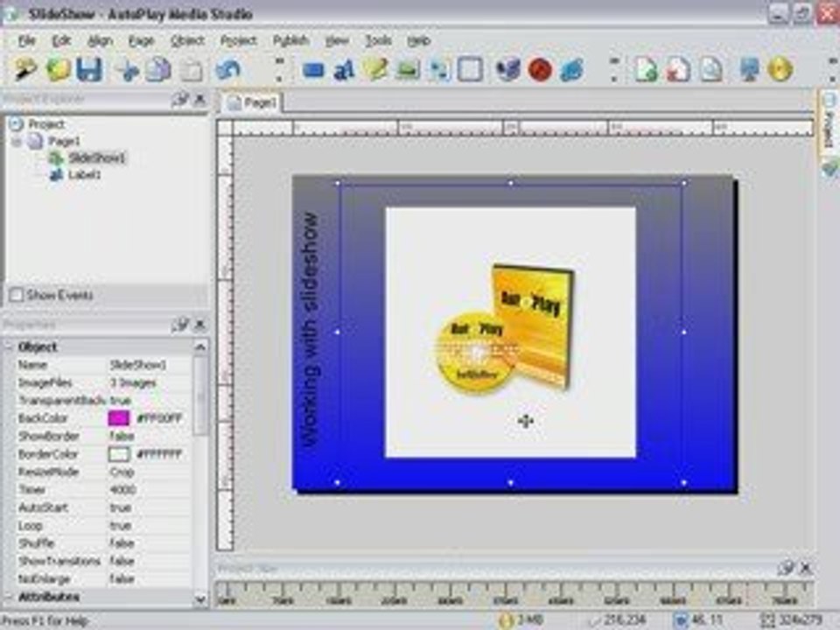Click the dark blue video object icon
Image resolution: width=840 pixels, height=630 pixels.
click(x=508, y=70)
